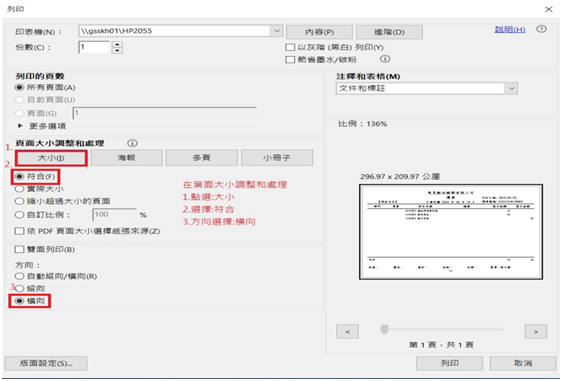Open the 注釋和表格 dropdown

click(x=511, y=88)
